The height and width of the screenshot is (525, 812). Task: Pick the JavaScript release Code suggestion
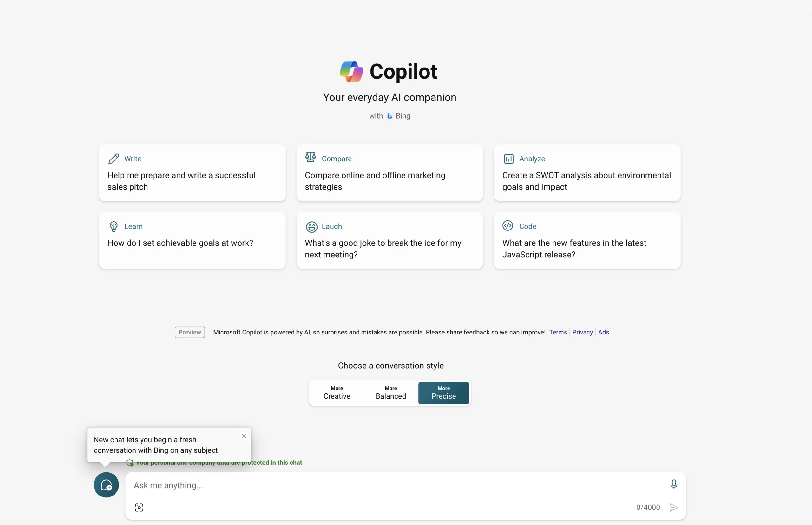pyautogui.click(x=586, y=241)
